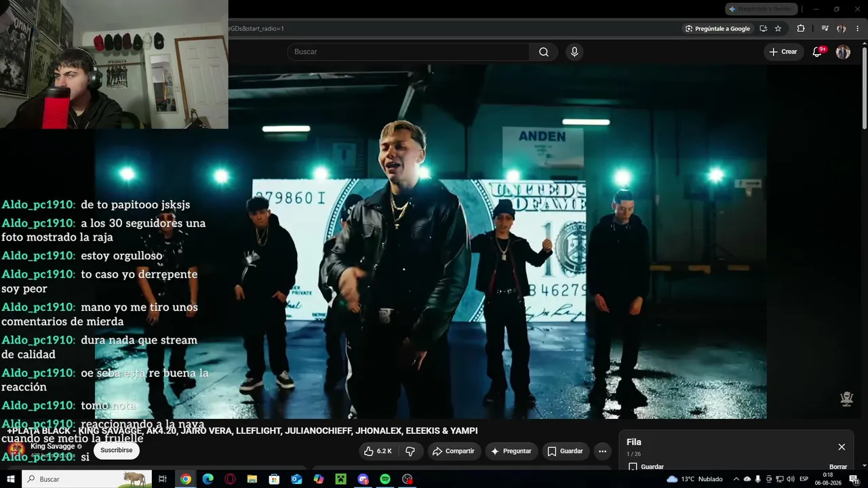Open the taskbar clock and calendar
The width and height of the screenshot is (868, 488).
828,479
